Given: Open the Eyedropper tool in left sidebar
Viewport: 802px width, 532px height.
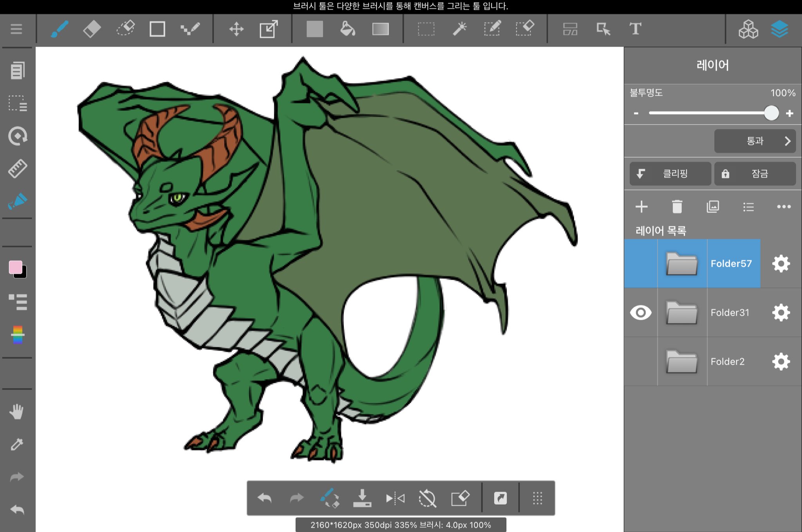Looking at the screenshot, I should click(17, 444).
